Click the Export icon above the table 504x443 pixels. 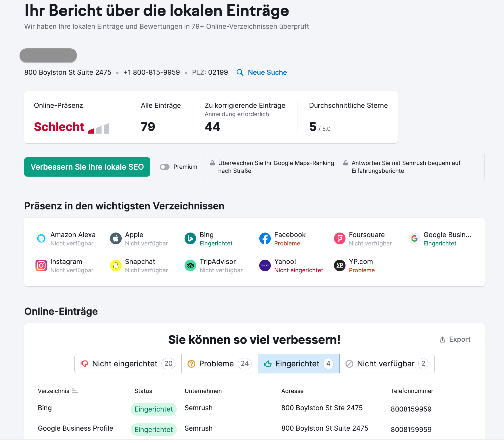coord(442,339)
